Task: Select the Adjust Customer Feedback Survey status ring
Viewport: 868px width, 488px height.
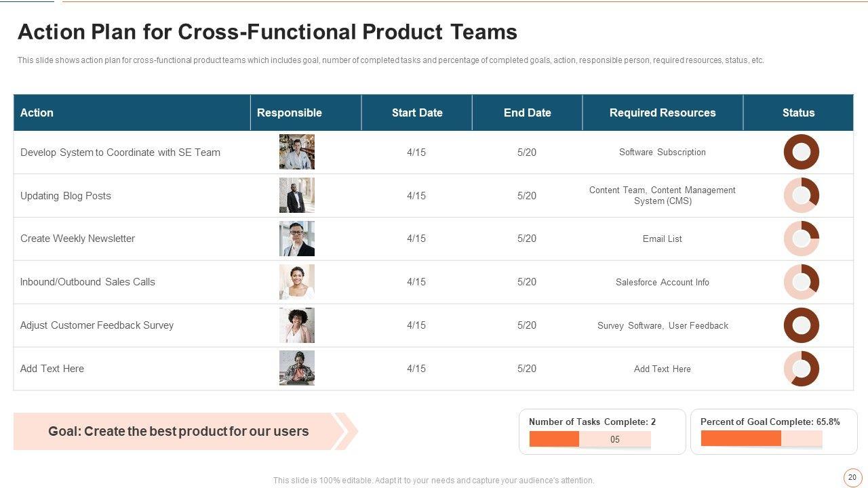Action: (x=802, y=325)
